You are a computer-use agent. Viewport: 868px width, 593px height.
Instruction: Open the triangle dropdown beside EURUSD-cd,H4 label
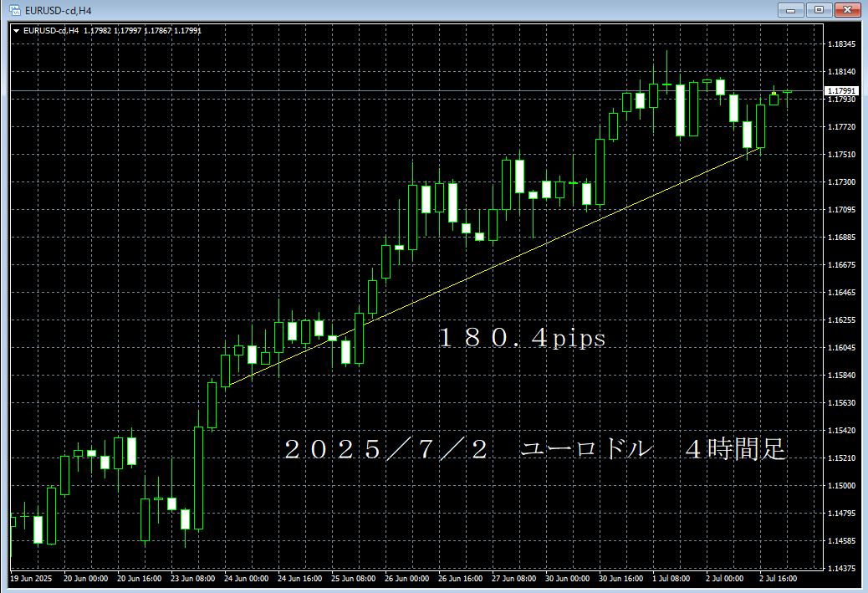click(x=16, y=31)
